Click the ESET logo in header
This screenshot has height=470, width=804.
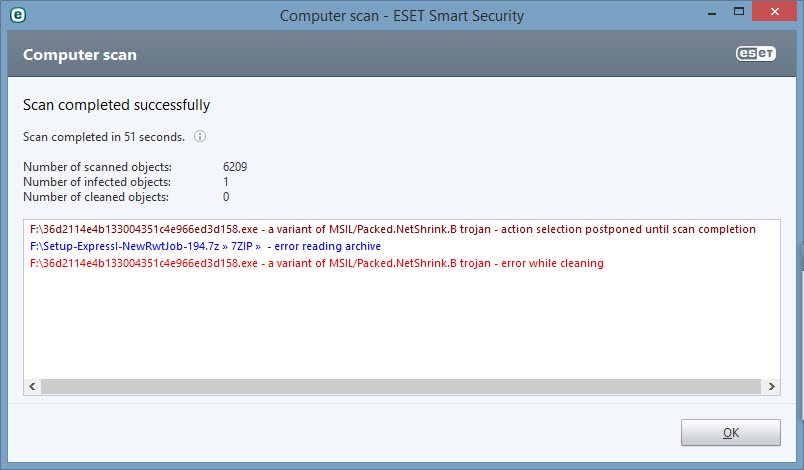pyautogui.click(x=756, y=54)
